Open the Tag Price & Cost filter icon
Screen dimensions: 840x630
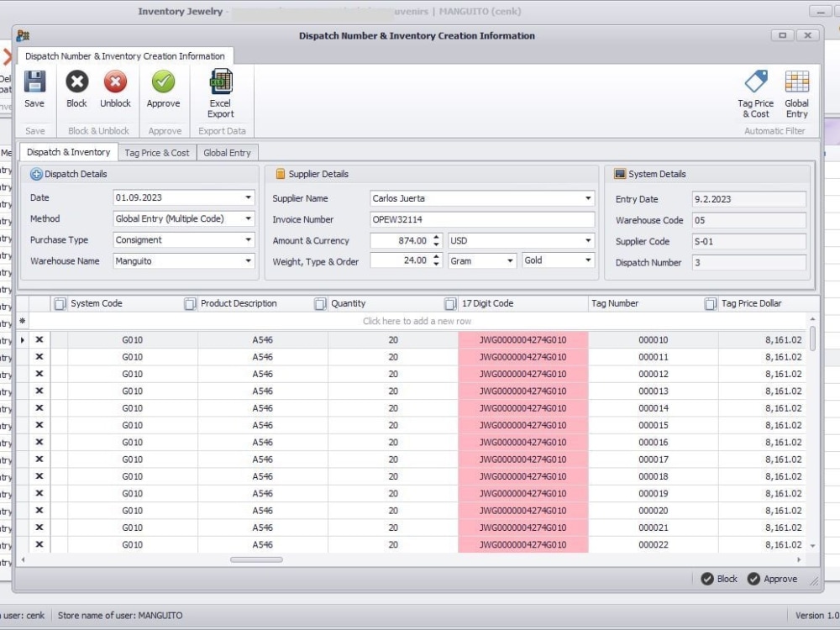pos(755,84)
